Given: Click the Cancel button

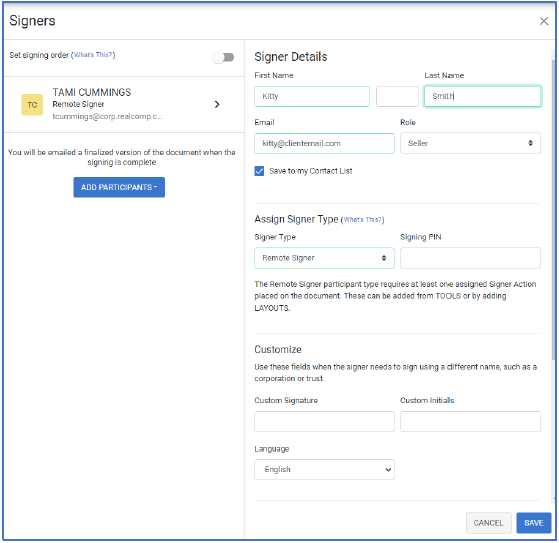Looking at the screenshot, I should 488,523.
